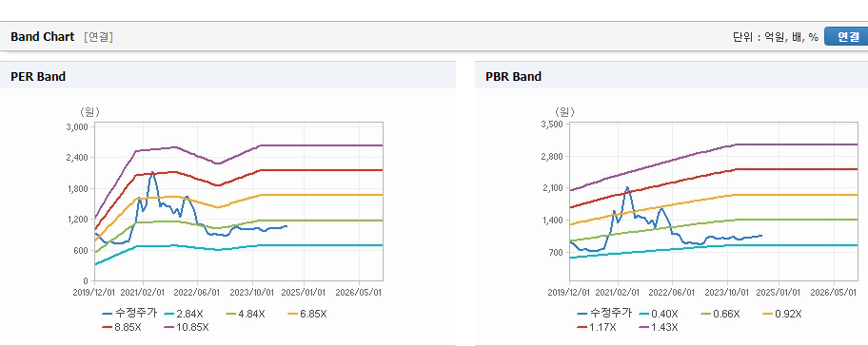The height and width of the screenshot is (346, 868).
Task: Toggle 1.43X legend in PBR Band
Action: point(659,327)
